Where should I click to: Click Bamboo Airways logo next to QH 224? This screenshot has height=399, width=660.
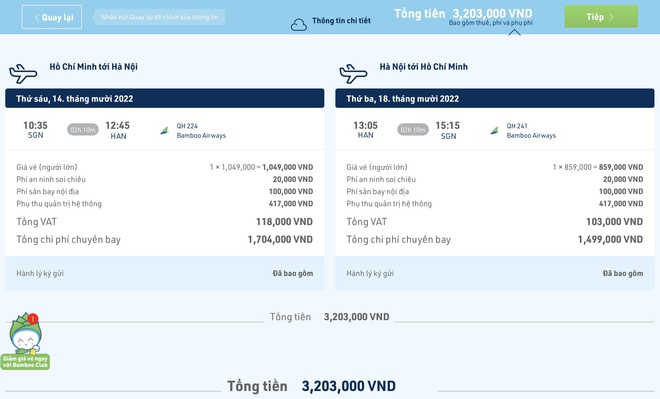pos(164,130)
